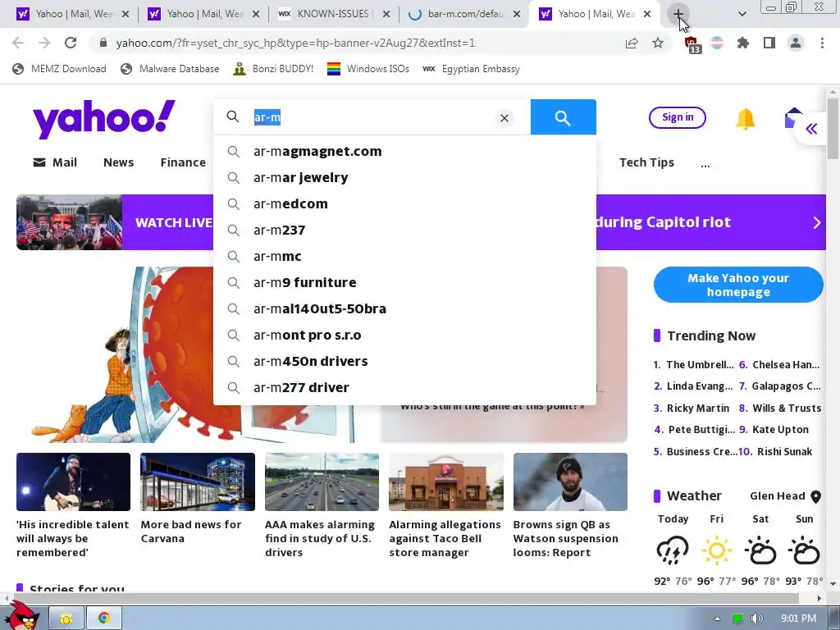The image size is (840, 630).
Task: Open the AAA highway traffic thumbnail
Action: [x=322, y=482]
